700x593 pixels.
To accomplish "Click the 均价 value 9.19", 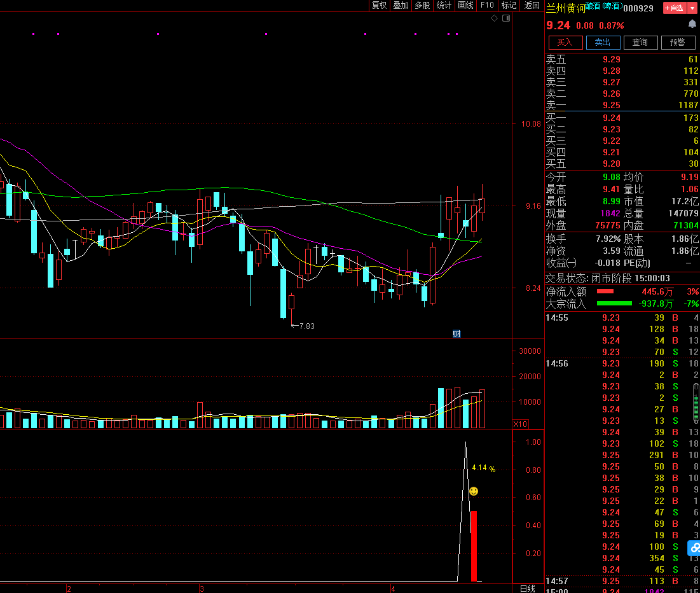I will (x=690, y=178).
